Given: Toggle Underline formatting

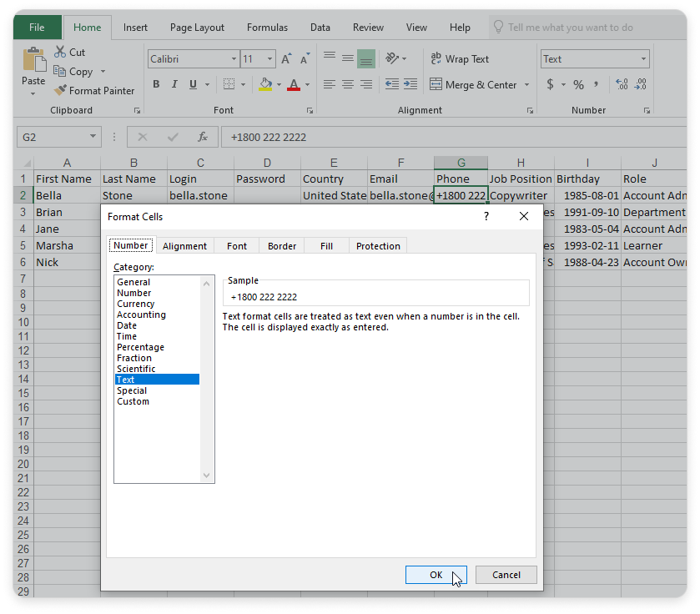Looking at the screenshot, I should click(x=193, y=84).
